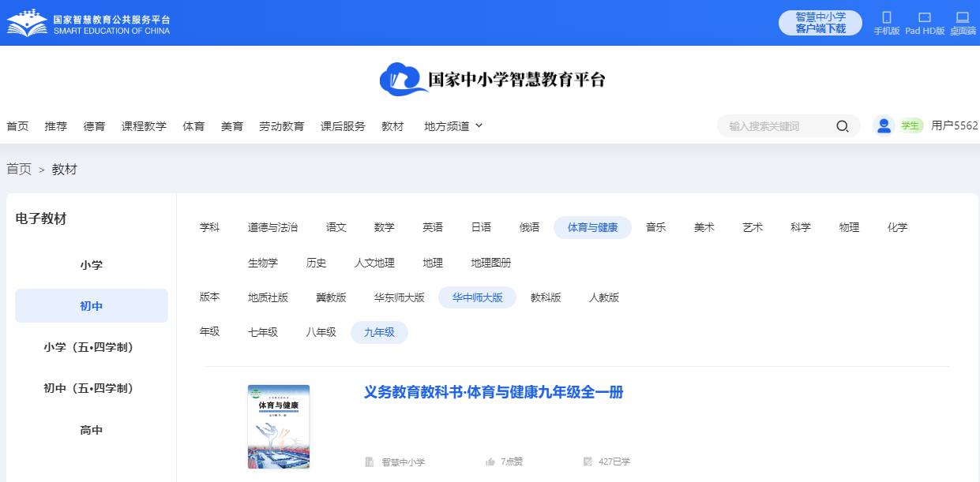Click the search magnifier icon

[x=843, y=126]
